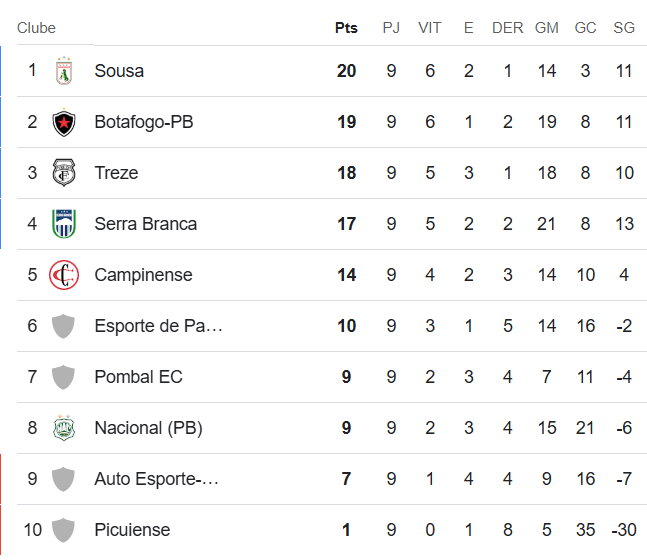Click the Sousa club crest icon
647x560 pixels.
coord(64,71)
